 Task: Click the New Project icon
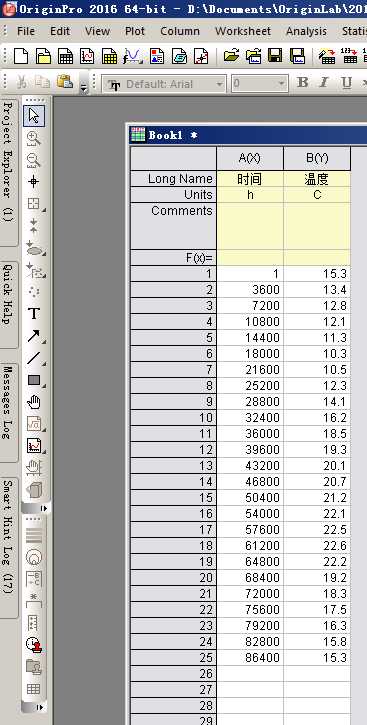click(20, 56)
